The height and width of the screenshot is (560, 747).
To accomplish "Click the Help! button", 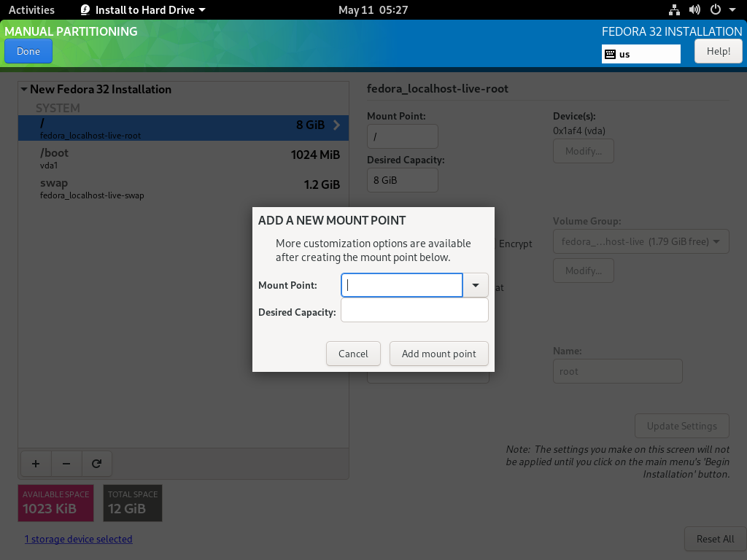I will click(x=719, y=52).
